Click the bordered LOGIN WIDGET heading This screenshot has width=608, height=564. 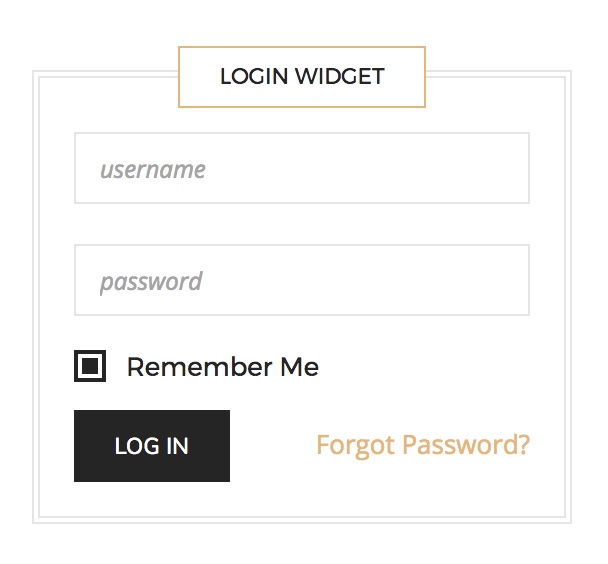click(302, 77)
